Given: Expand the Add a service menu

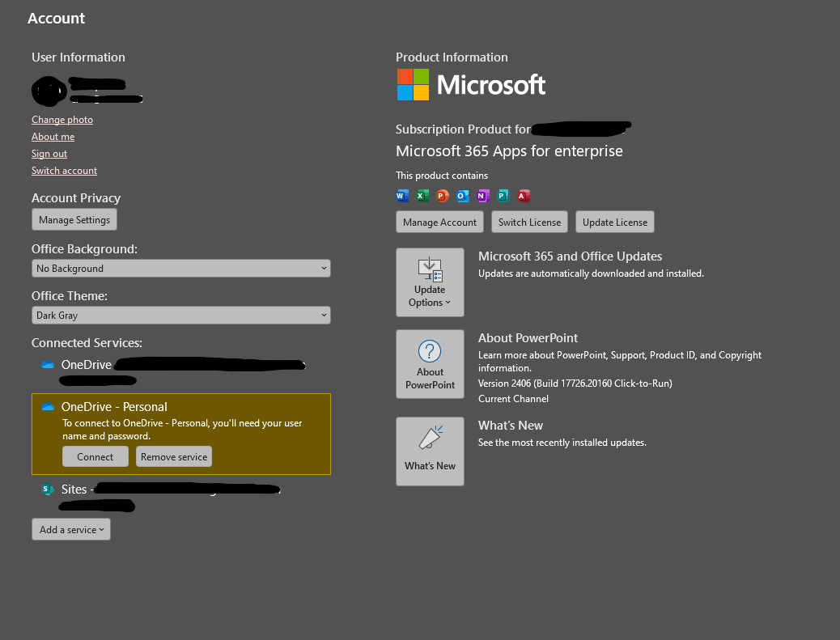Looking at the screenshot, I should [71, 530].
